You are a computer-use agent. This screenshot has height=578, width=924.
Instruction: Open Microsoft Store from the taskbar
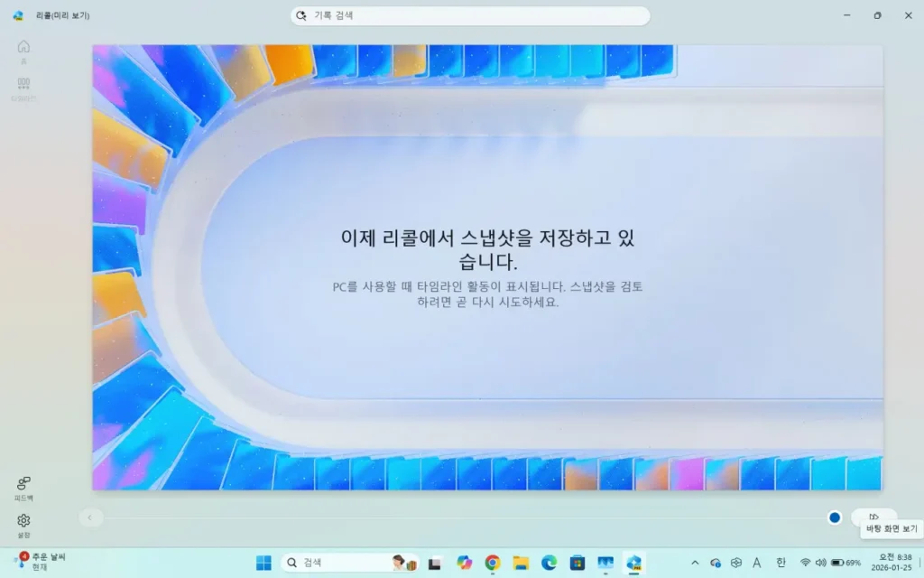(577, 563)
